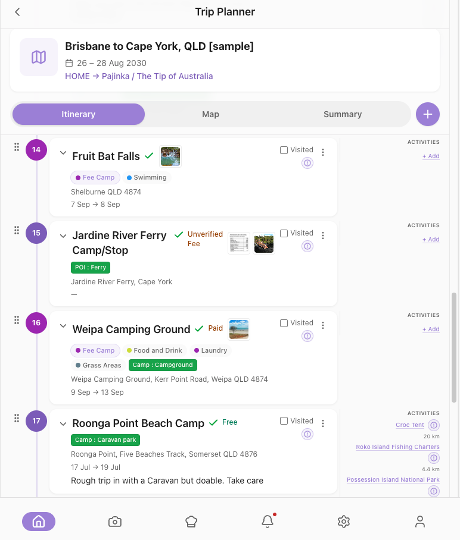Grab the drag handle for stop 14
This screenshot has width=460, height=540.
click(17, 147)
